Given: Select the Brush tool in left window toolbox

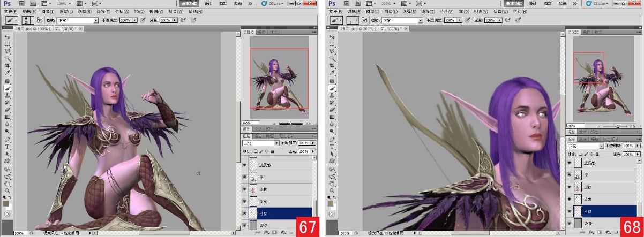Looking at the screenshot, I should tap(8, 88).
